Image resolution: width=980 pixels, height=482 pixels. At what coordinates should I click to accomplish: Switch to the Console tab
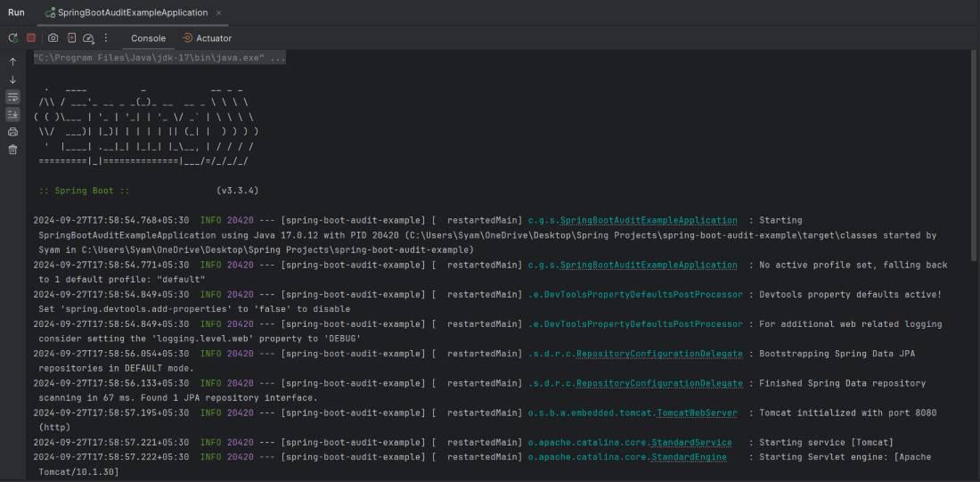pyautogui.click(x=148, y=38)
